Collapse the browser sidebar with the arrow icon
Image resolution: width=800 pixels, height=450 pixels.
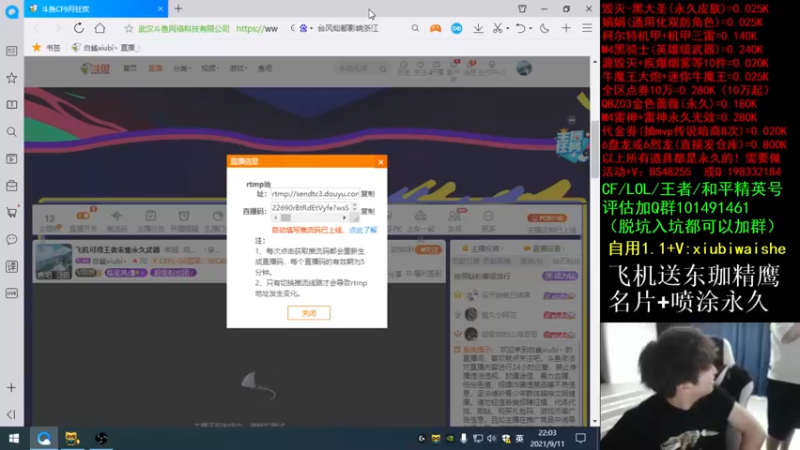coord(11,414)
